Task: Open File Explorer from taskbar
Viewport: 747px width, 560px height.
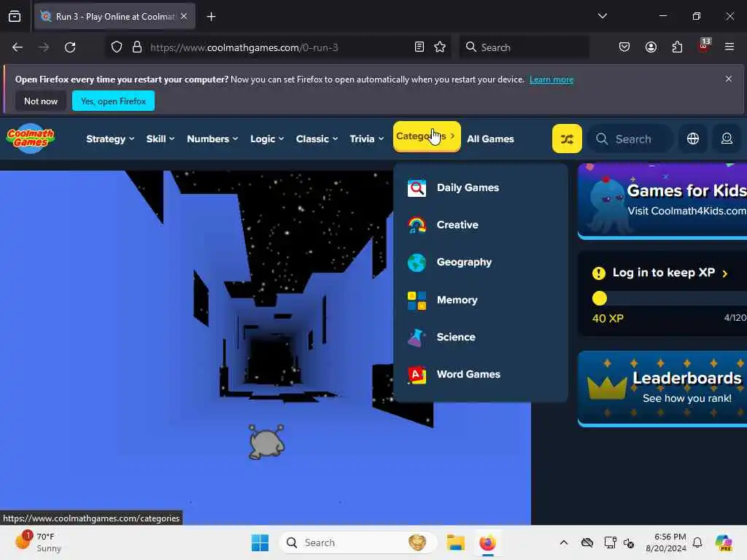Action: tap(455, 542)
